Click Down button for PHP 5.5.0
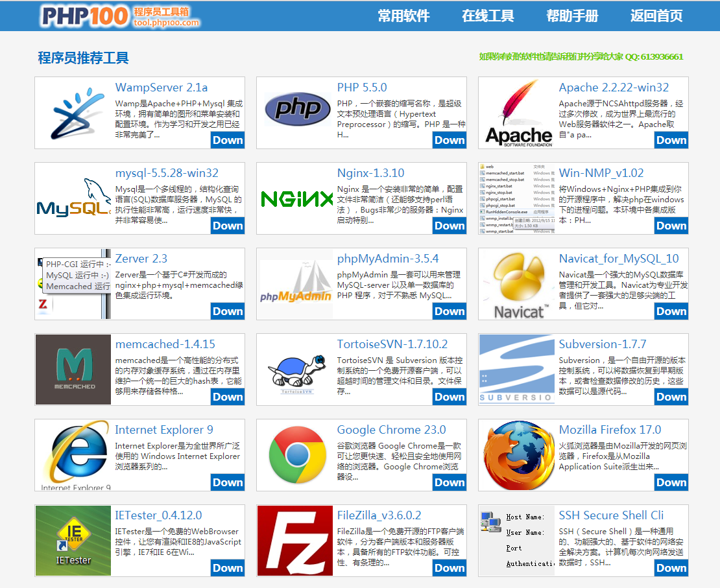The width and height of the screenshot is (720, 588). tap(450, 141)
